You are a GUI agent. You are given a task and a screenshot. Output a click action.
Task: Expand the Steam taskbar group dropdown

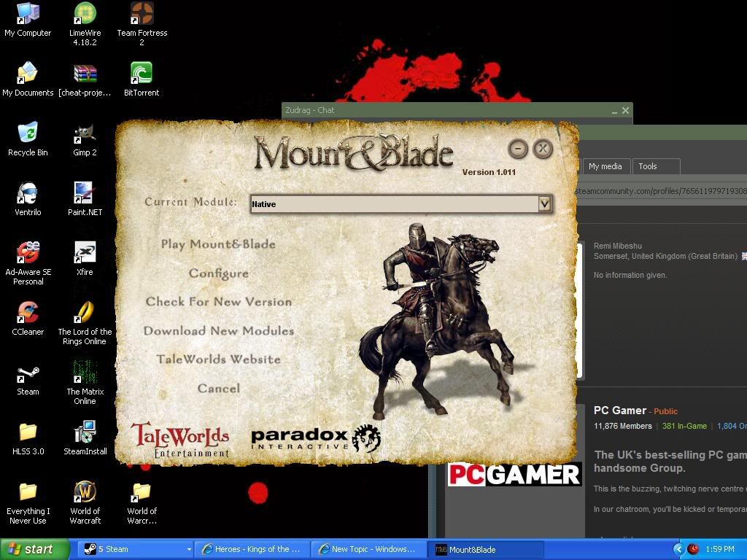tap(189, 550)
